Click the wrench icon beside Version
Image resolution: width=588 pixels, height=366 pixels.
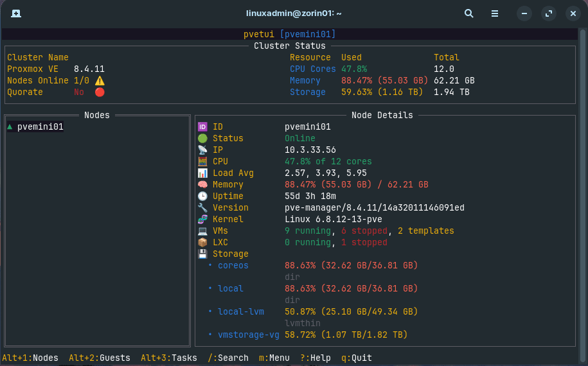point(202,208)
